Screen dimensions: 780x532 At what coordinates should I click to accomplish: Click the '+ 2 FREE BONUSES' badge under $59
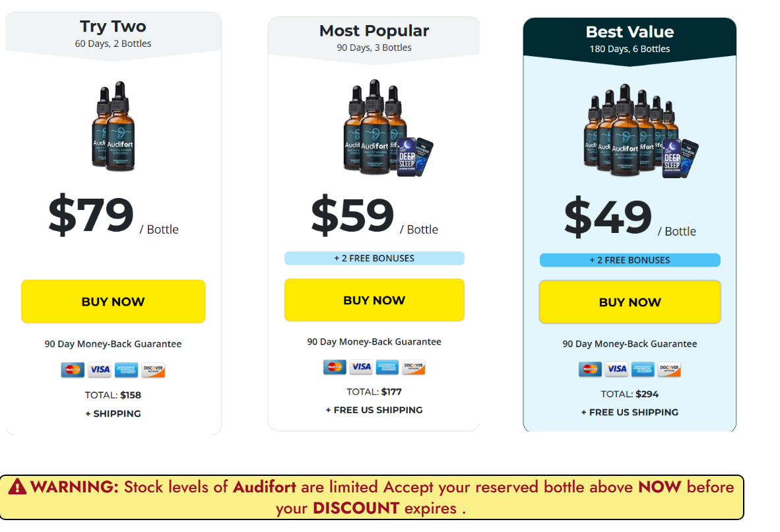click(x=374, y=258)
